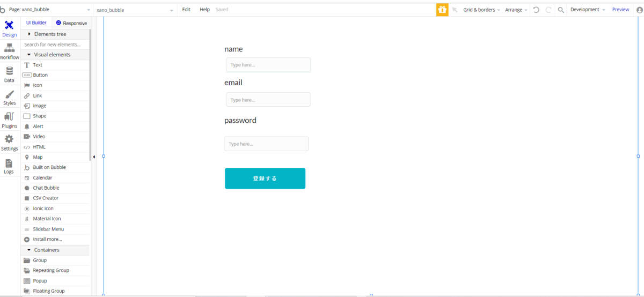Expand the Elements tree section
The image size is (644, 297).
pyautogui.click(x=55, y=34)
